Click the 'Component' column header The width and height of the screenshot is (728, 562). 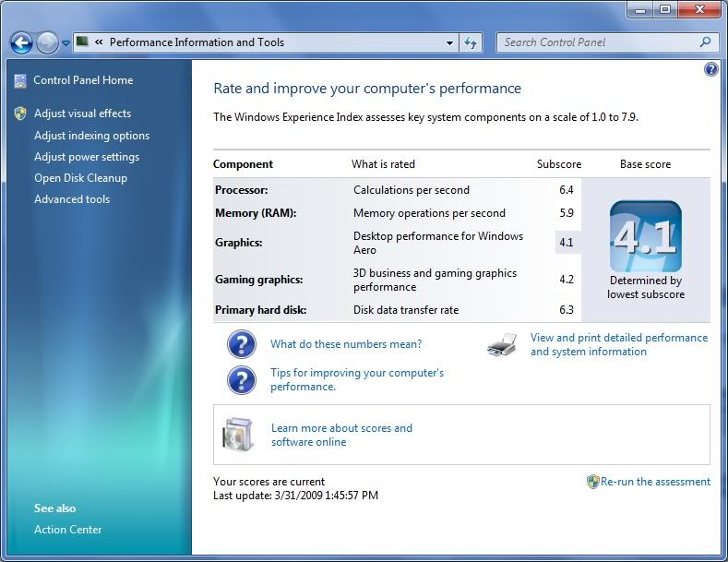[x=243, y=164]
